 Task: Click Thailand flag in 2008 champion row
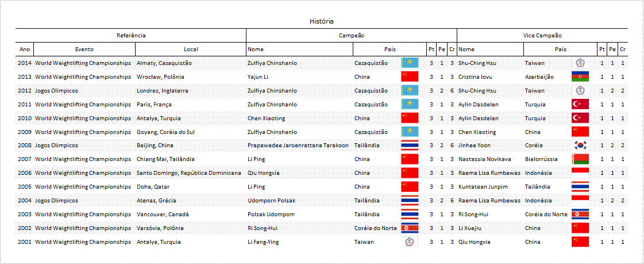click(x=410, y=145)
